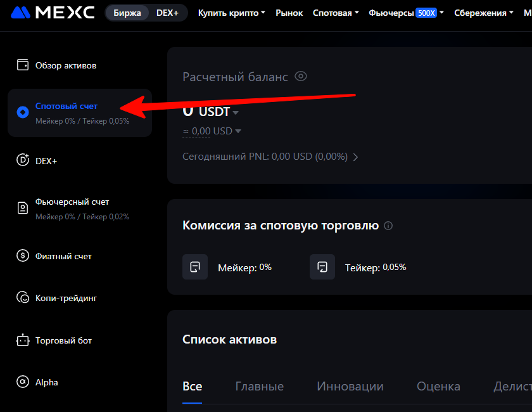This screenshot has width=532, height=412.
Task: Click the Мейкер: 0% fee text
Action: pos(244,267)
